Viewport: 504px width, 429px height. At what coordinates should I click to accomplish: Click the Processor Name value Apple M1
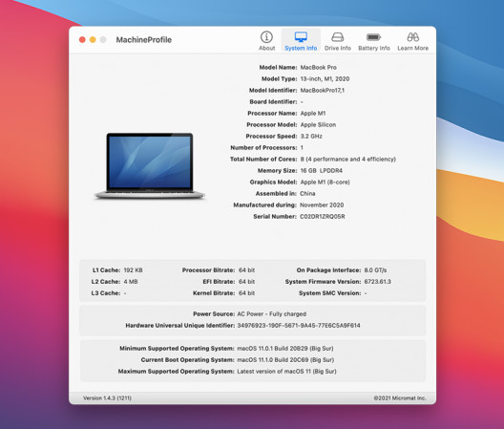(313, 114)
